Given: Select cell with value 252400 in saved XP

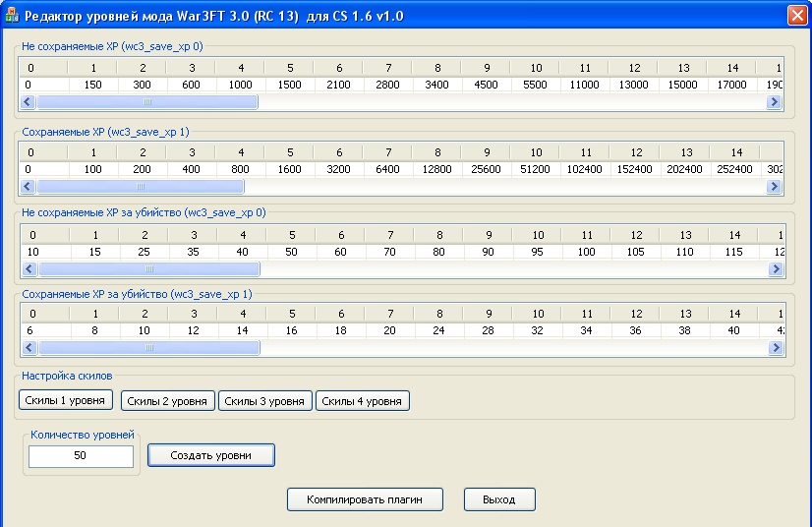Looking at the screenshot, I should (x=735, y=169).
